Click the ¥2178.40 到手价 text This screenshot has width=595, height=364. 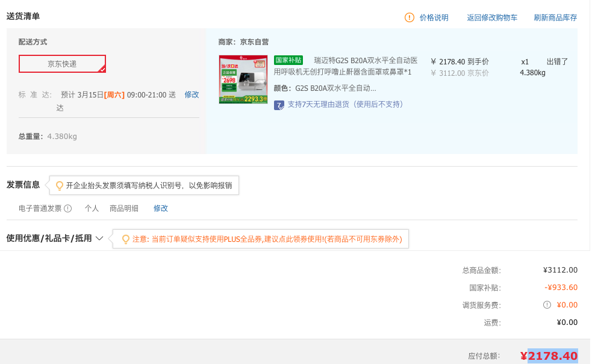pos(460,61)
